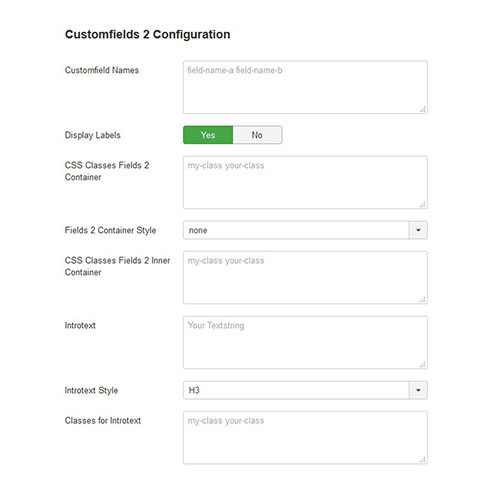Click the resize grip of Fields 2 Container textarea
500x500 pixels.
(x=423, y=204)
